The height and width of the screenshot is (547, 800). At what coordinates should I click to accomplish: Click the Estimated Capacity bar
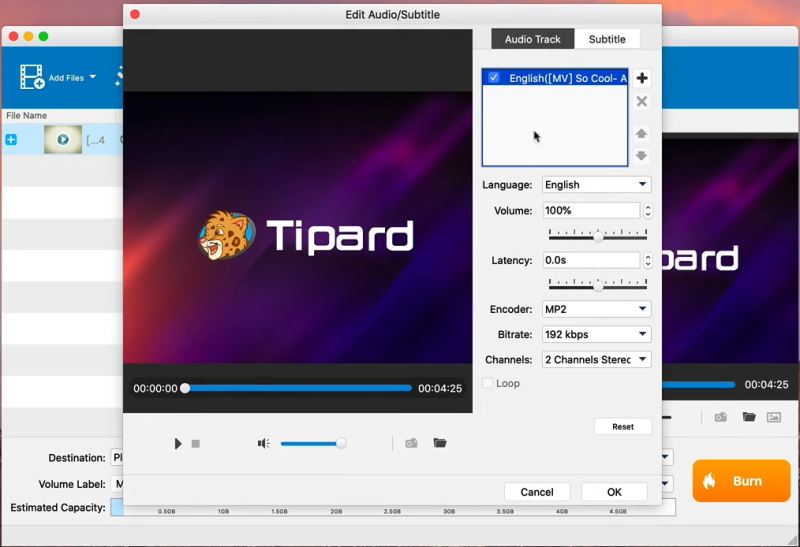pos(393,507)
